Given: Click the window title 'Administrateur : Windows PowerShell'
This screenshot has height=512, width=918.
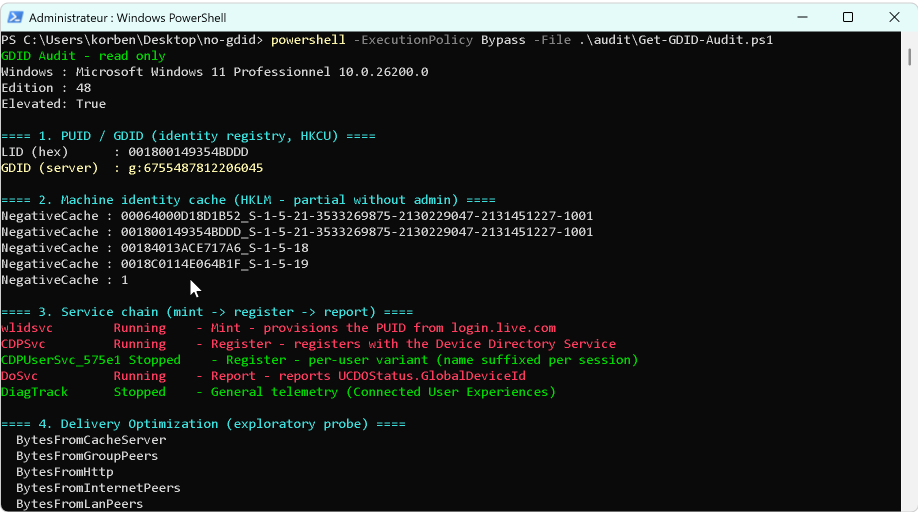Looking at the screenshot, I should click(x=128, y=18).
